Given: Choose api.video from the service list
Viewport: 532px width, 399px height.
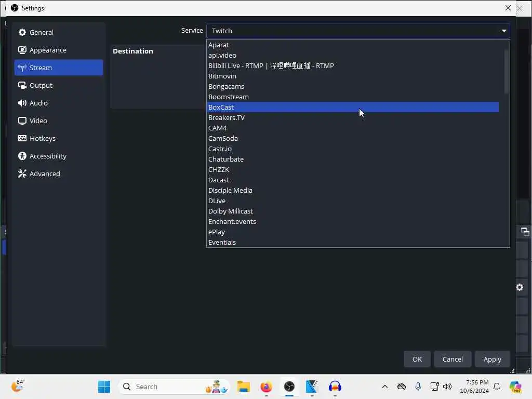Looking at the screenshot, I should [353, 55].
